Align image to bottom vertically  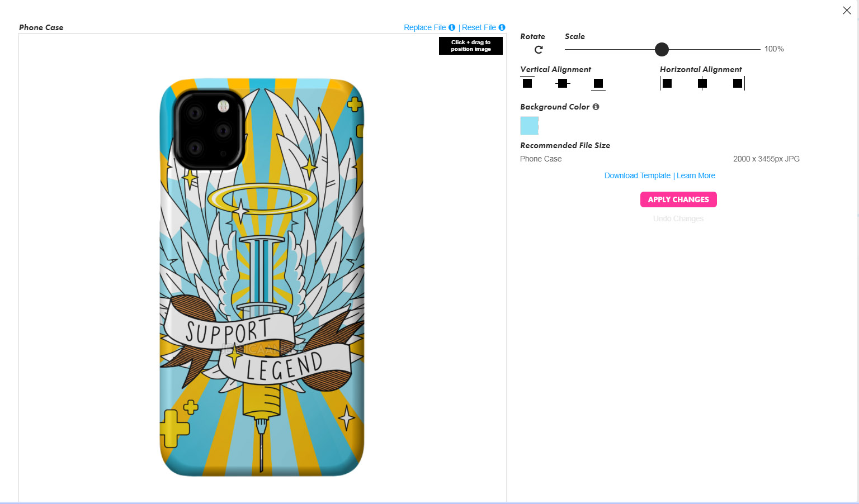[598, 84]
